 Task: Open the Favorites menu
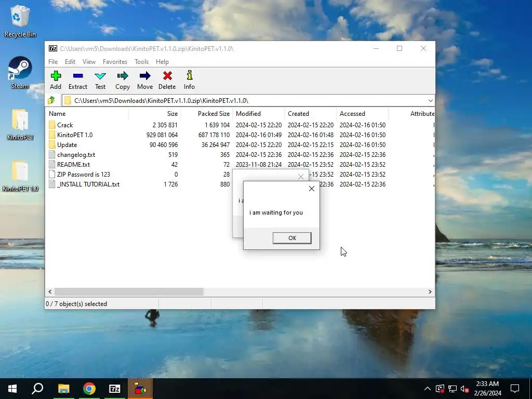pos(115,61)
